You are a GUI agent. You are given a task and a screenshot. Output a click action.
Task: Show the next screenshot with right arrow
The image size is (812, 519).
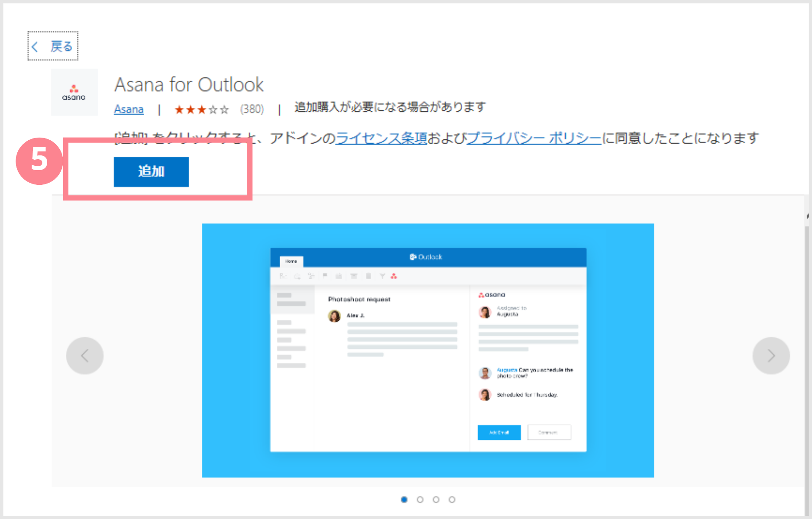point(771,356)
